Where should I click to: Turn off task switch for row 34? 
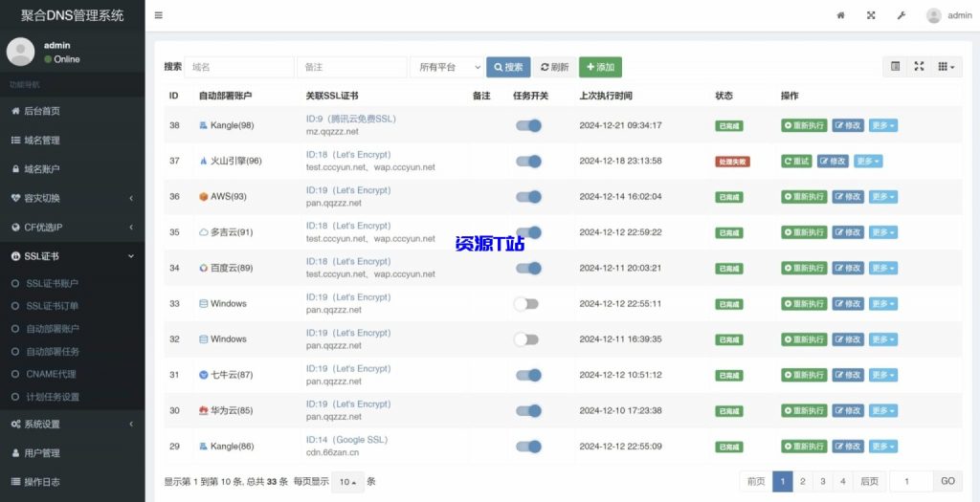528,268
